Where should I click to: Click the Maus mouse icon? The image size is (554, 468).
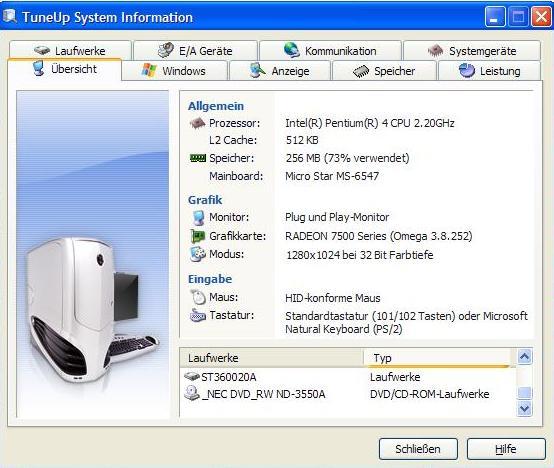click(198, 297)
